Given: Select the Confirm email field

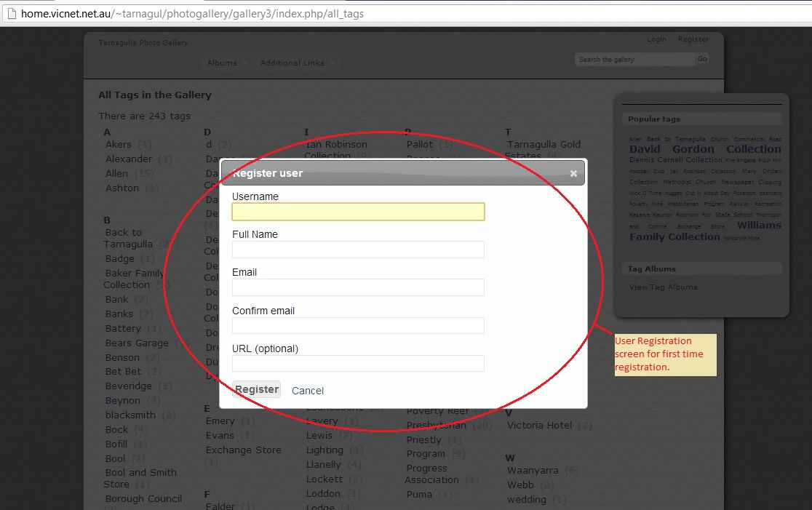Looking at the screenshot, I should pyautogui.click(x=358, y=326).
